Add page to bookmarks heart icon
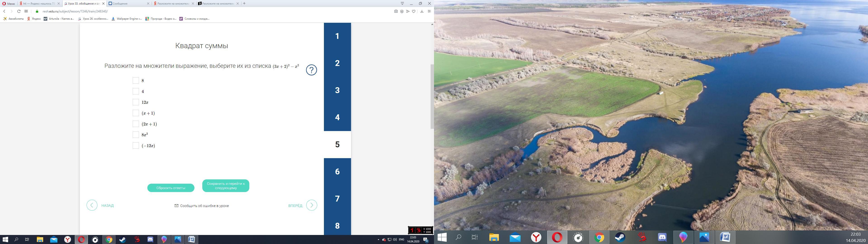 pos(414,12)
